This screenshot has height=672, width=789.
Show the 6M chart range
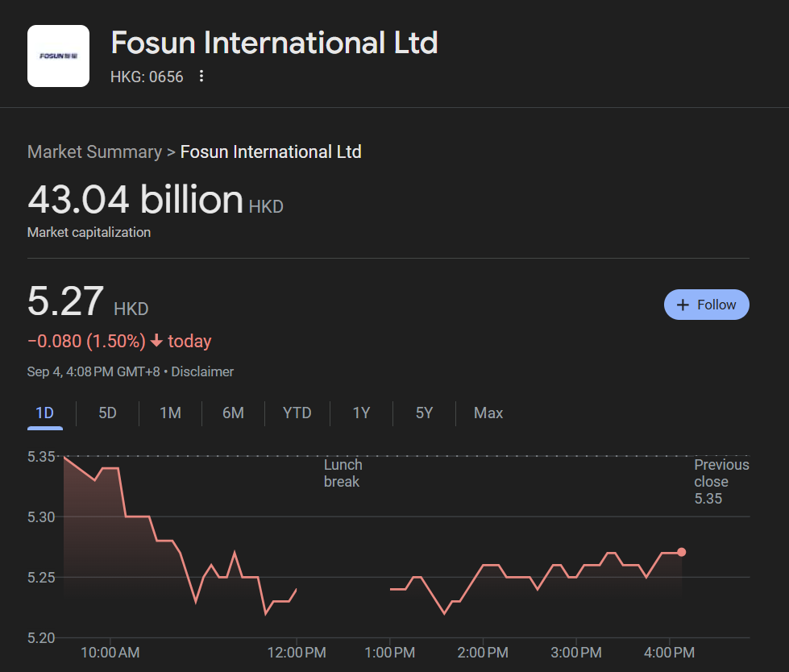233,413
